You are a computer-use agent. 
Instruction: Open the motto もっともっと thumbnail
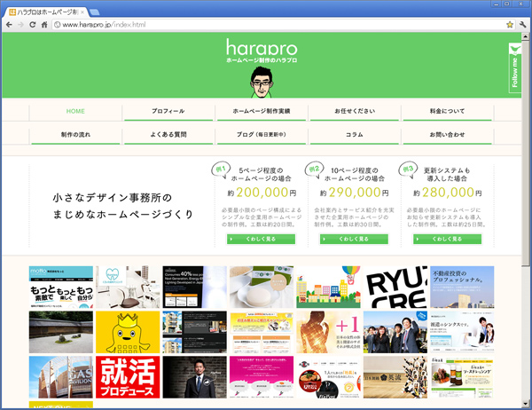coord(61,287)
